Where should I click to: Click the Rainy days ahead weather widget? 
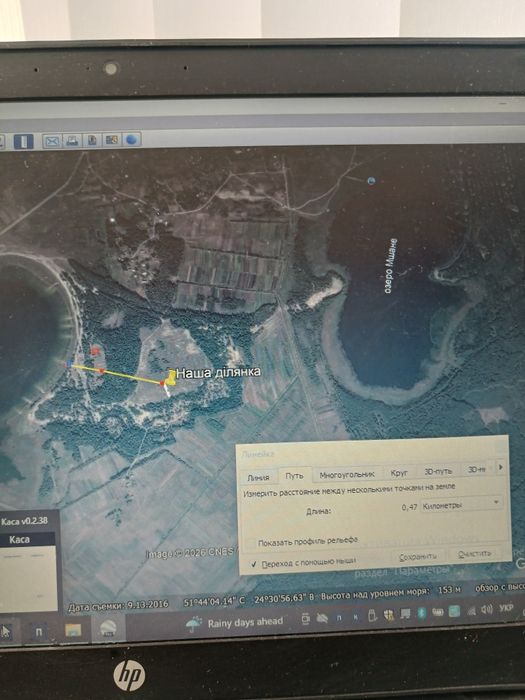tap(235, 623)
